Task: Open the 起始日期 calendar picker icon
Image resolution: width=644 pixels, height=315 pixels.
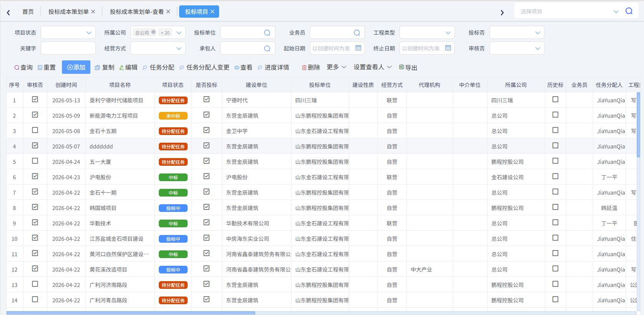Action: click(x=358, y=48)
